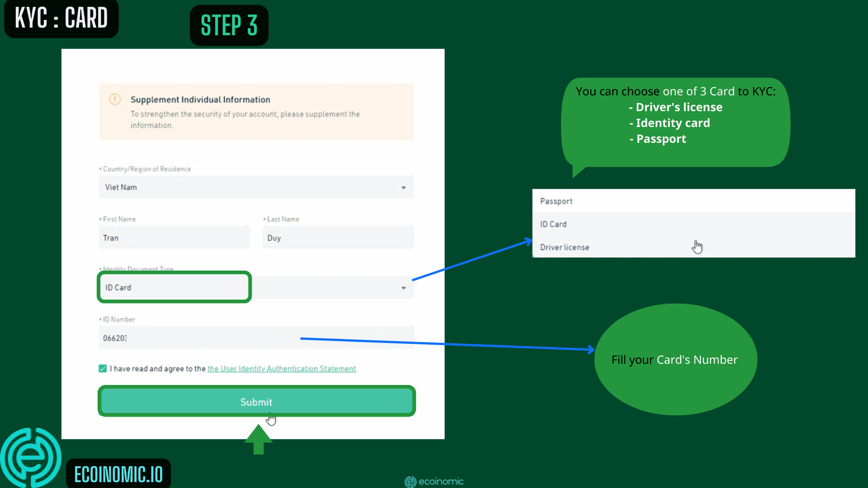Click the small ecoinomic logo at page bottom
The height and width of the screenshot is (488, 868).
pos(434,482)
